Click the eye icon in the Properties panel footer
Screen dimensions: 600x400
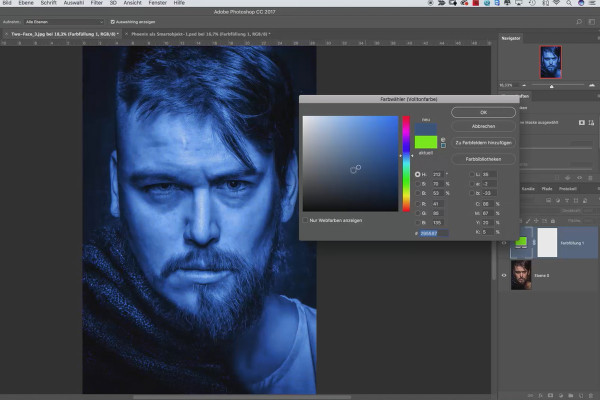[x=579, y=178]
